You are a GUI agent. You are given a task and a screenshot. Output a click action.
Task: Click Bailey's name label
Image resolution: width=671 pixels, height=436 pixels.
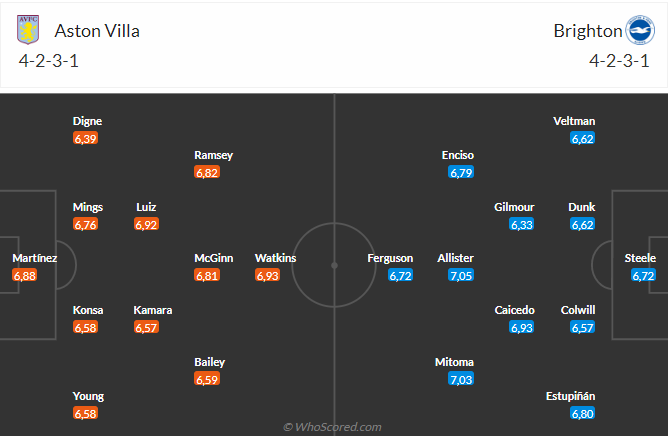pos(210,362)
